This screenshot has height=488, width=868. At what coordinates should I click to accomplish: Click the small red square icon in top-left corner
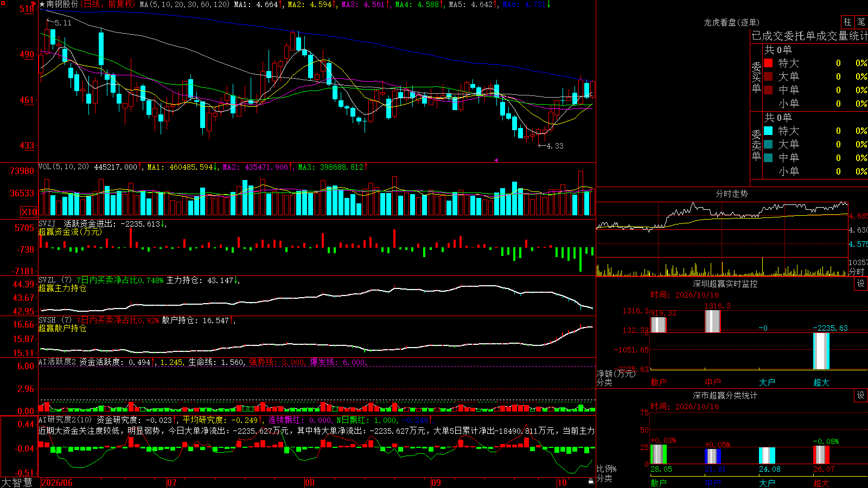pyautogui.click(x=3, y=2)
